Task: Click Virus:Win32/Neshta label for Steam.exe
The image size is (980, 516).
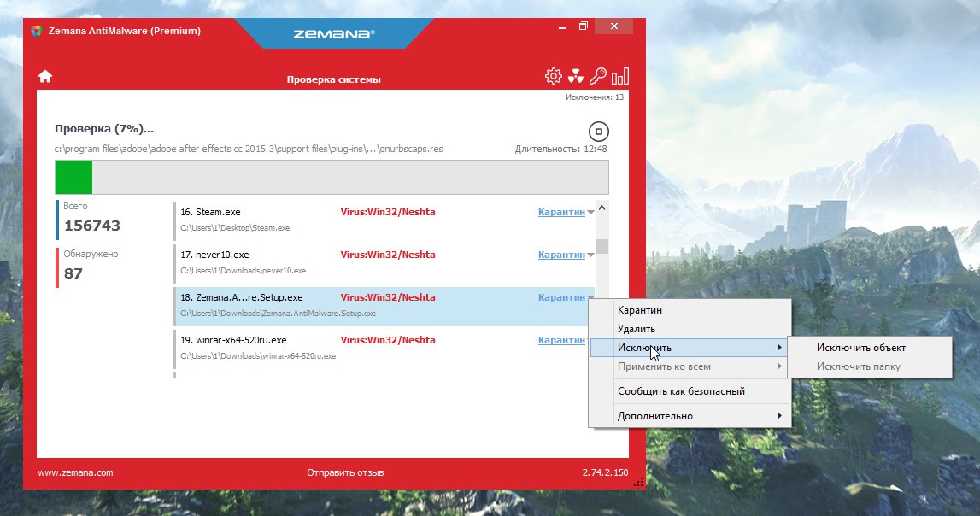Action: [388, 212]
